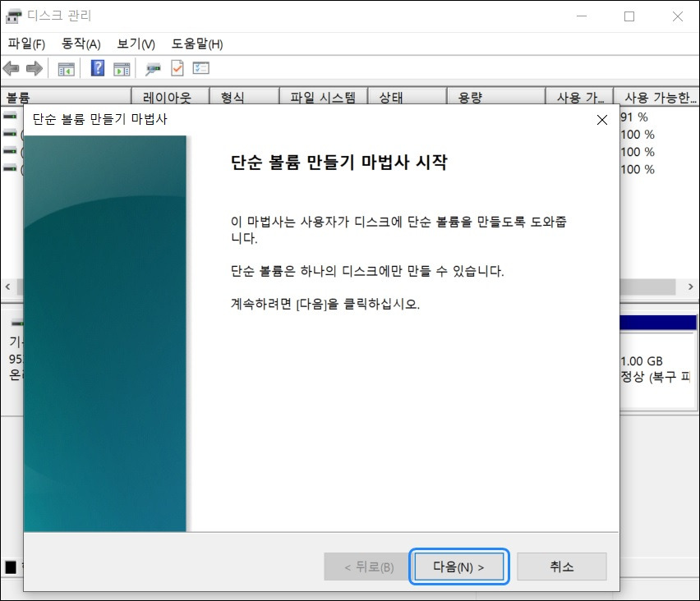The height and width of the screenshot is (601, 700).
Task: Select the fourth volume drive icon
Action: point(10,168)
